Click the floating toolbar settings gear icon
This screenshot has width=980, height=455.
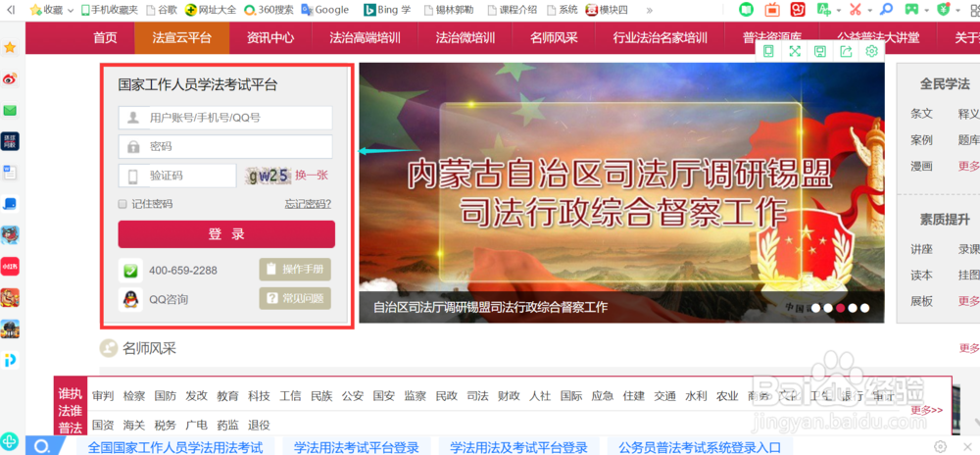coord(871,51)
